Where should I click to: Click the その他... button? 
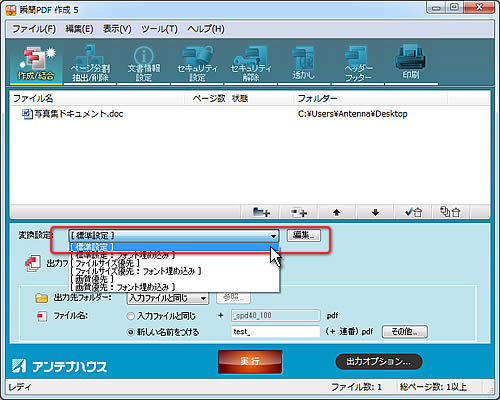pos(404,332)
